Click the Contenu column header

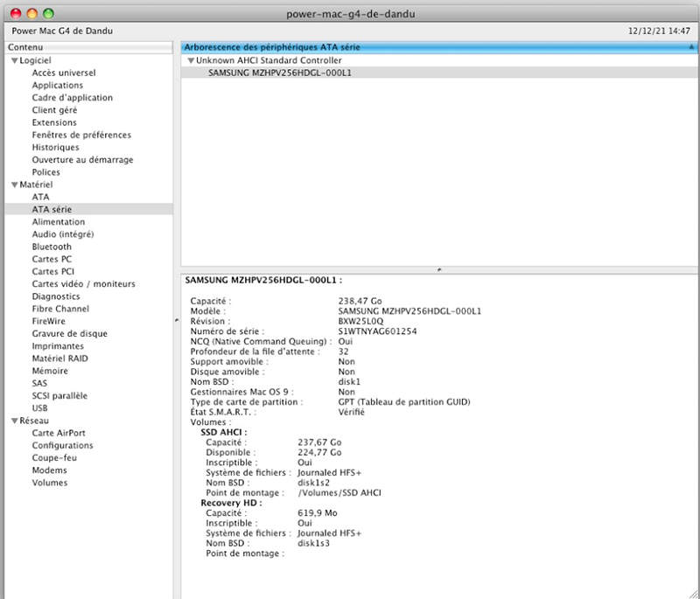pyautogui.click(x=87, y=47)
